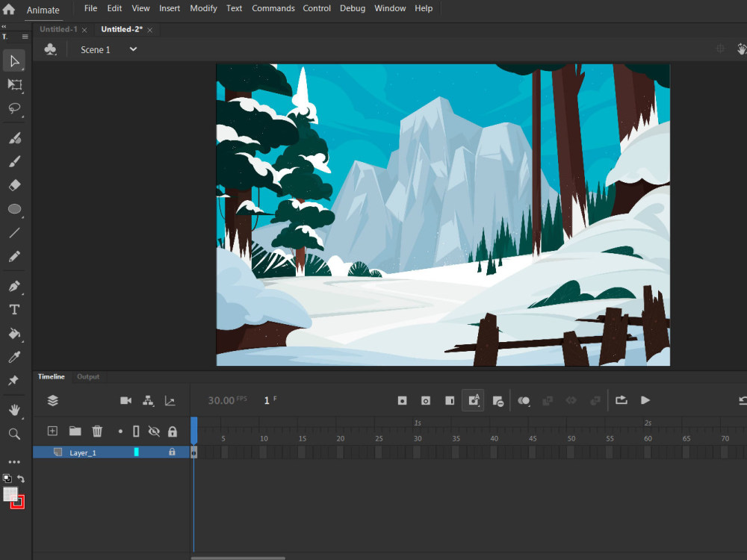Click the New Folder icon in timeline
Screen dimensions: 747x560
pos(75,431)
